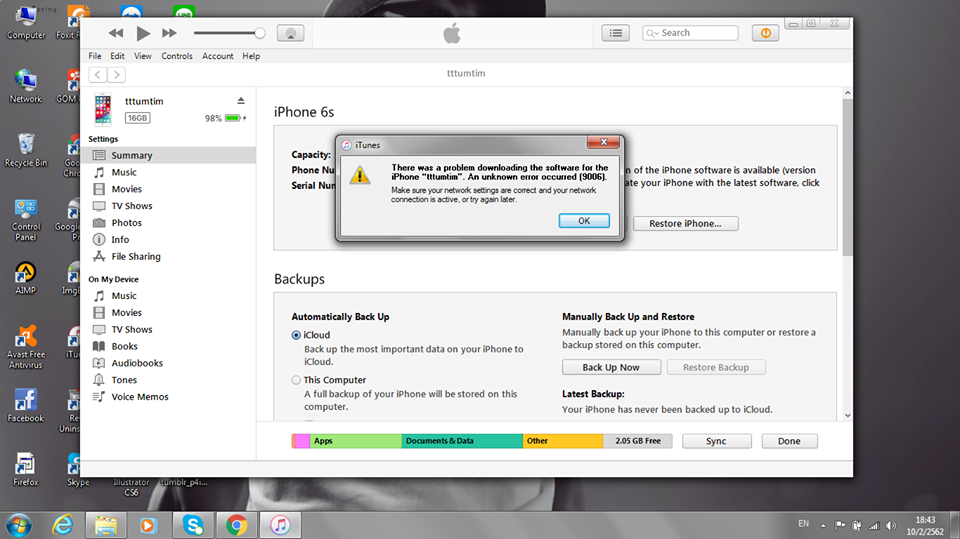Open the Edit menu

point(118,56)
